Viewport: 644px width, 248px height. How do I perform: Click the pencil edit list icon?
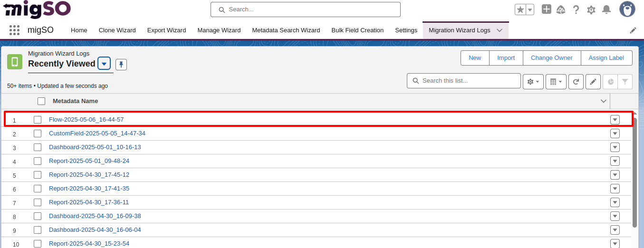tap(593, 82)
